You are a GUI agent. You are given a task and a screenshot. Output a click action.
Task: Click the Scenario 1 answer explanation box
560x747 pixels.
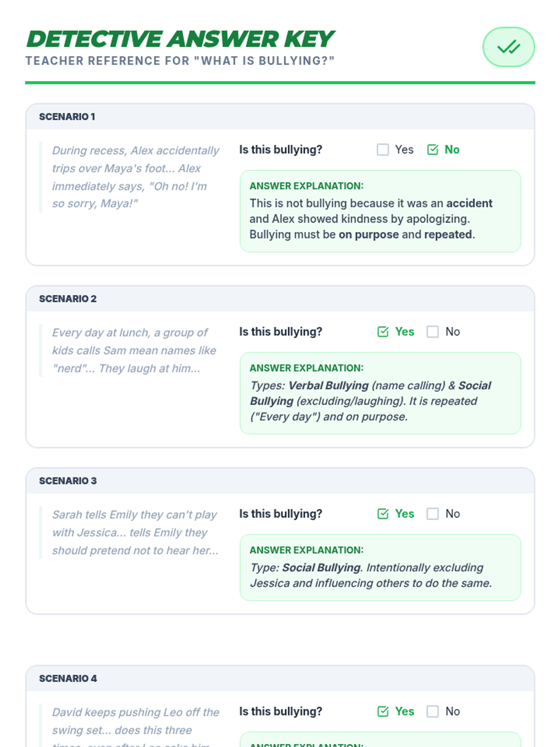[x=380, y=211]
